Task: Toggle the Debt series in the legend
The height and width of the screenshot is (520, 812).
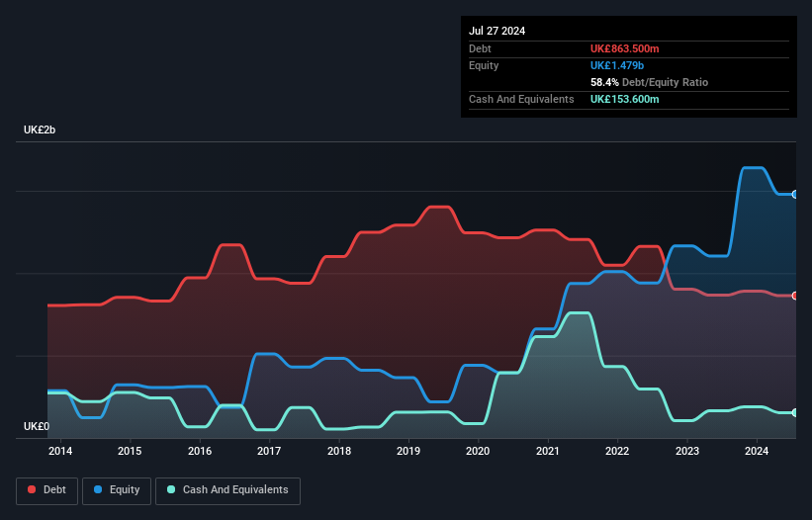Action: coord(47,490)
